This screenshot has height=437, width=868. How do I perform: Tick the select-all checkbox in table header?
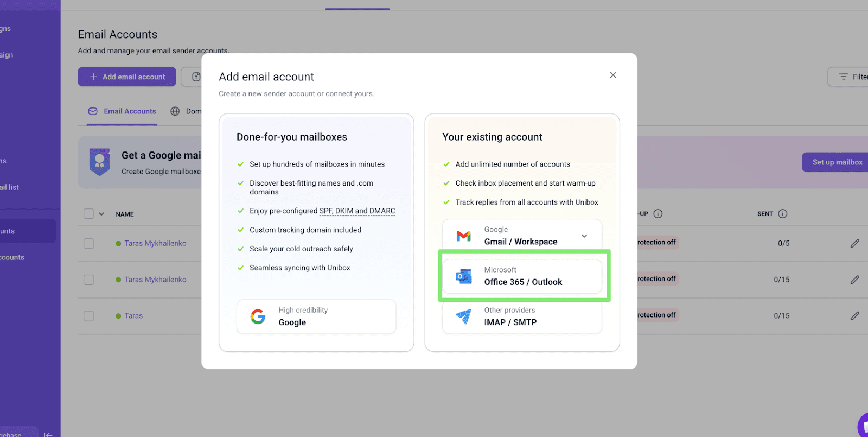[x=89, y=214]
